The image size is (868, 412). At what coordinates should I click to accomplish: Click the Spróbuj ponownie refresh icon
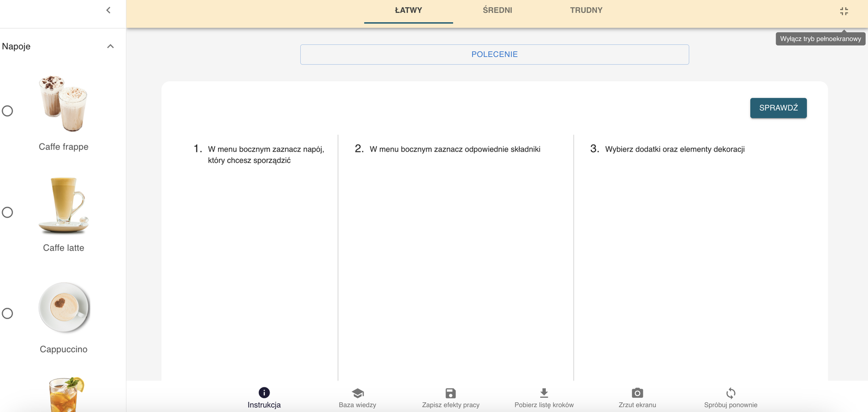(731, 392)
